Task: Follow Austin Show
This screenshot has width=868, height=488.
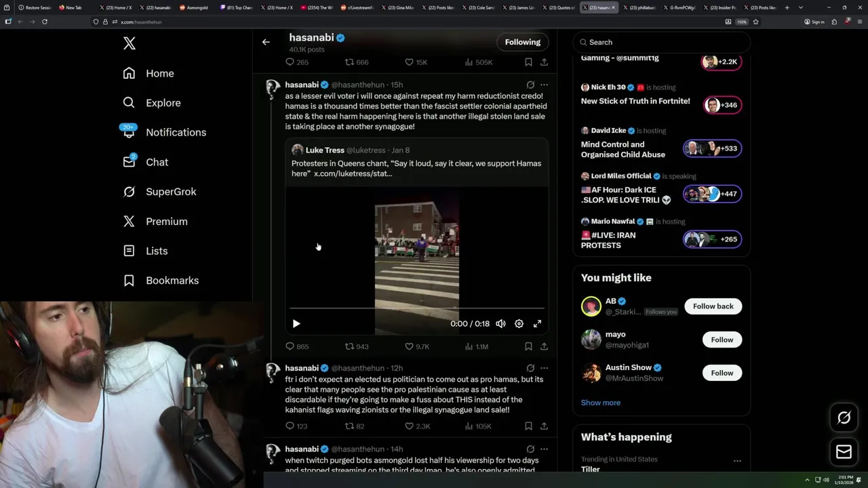Action: click(x=722, y=373)
